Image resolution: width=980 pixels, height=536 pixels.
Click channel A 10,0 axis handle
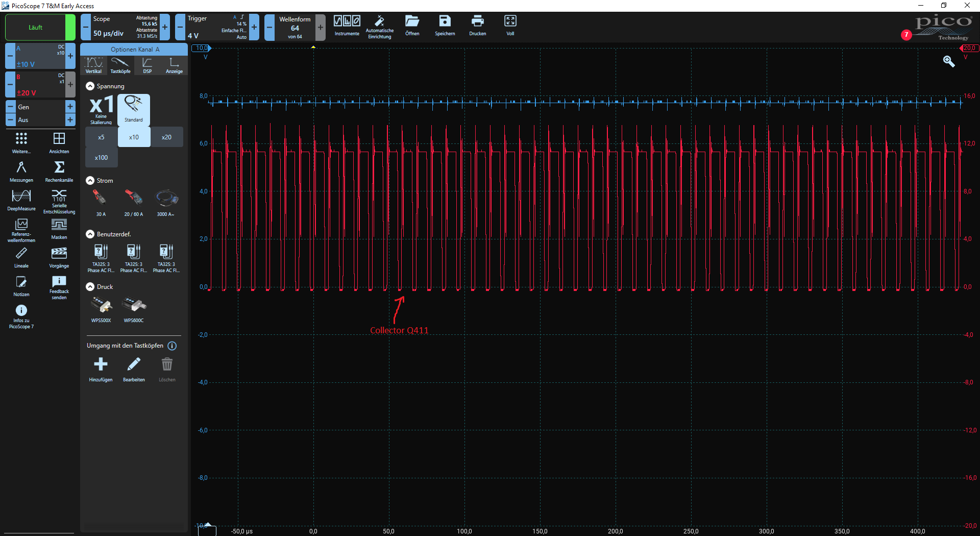[x=202, y=48]
